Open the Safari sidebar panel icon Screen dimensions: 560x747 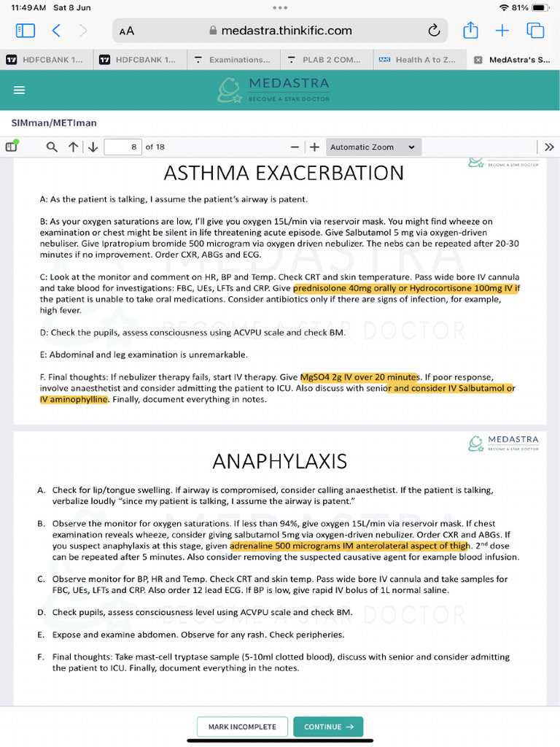coord(26,31)
